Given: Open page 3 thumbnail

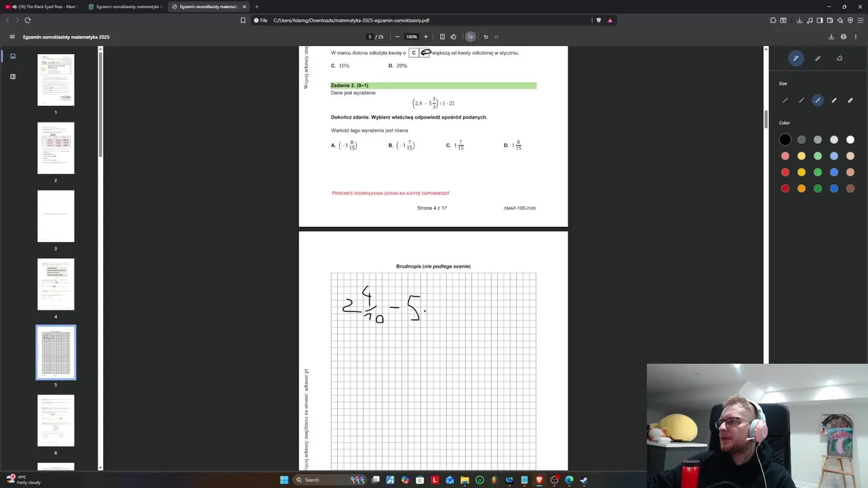Looking at the screenshot, I should click(x=56, y=216).
